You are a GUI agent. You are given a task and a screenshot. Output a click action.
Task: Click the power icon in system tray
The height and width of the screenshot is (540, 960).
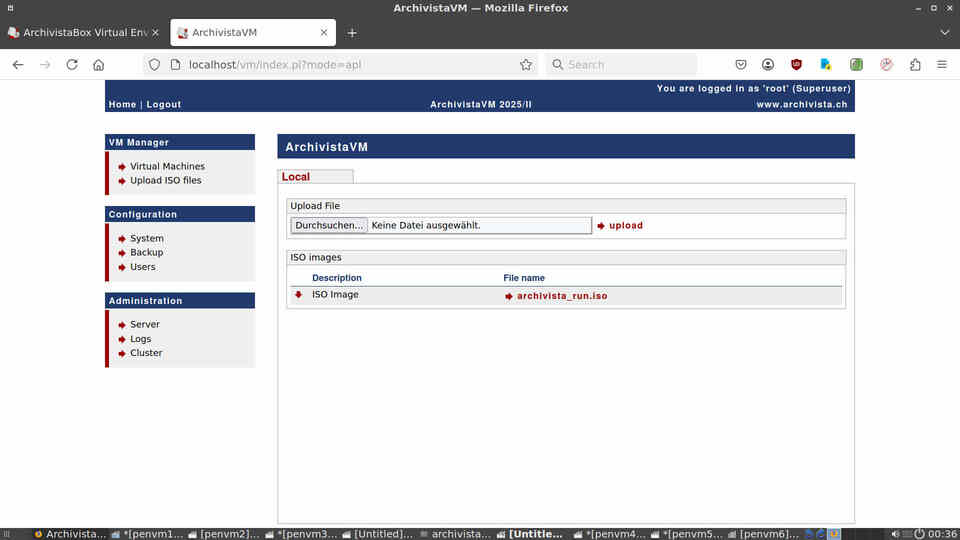pos(919,534)
